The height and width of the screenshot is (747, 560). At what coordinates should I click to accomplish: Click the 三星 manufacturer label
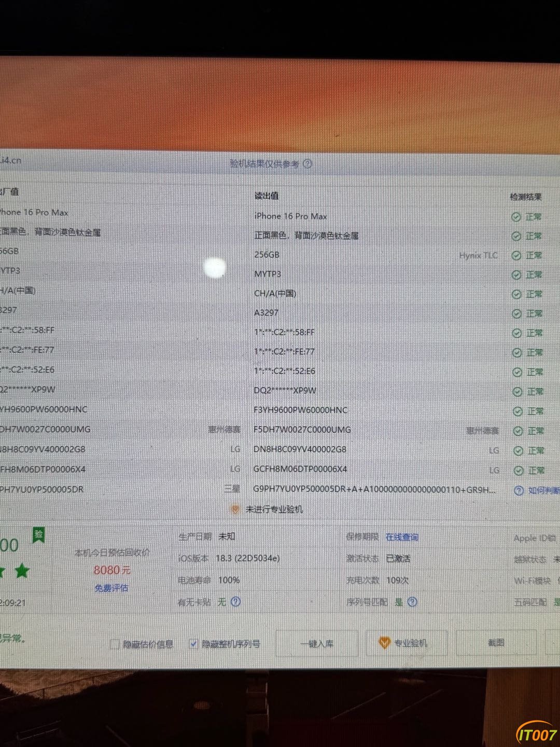[x=232, y=489]
